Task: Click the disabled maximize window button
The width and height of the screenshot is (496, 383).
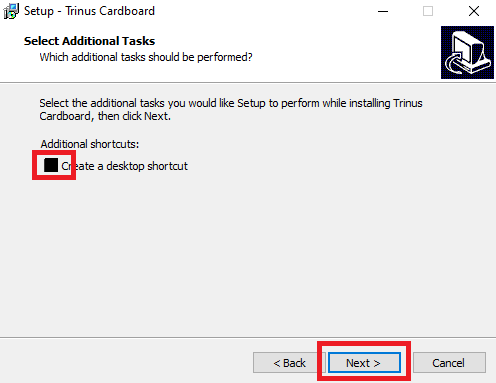Action: coord(428,11)
